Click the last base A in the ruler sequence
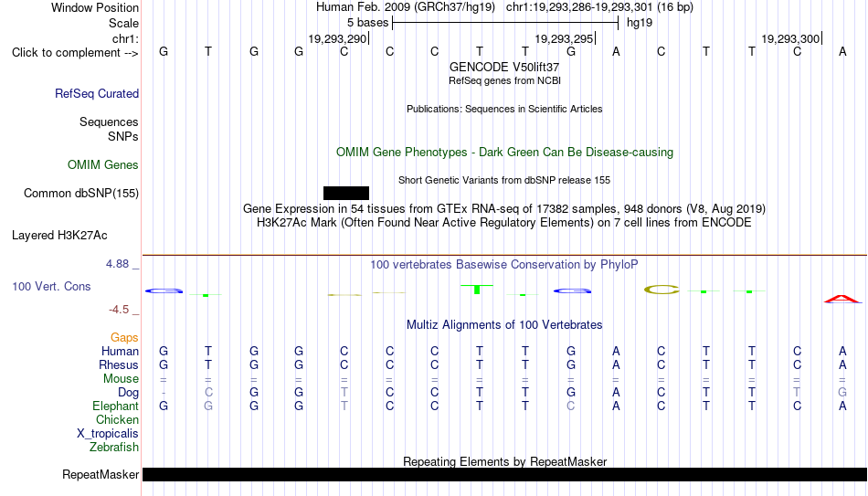The height and width of the screenshot is (496, 868). tap(842, 52)
